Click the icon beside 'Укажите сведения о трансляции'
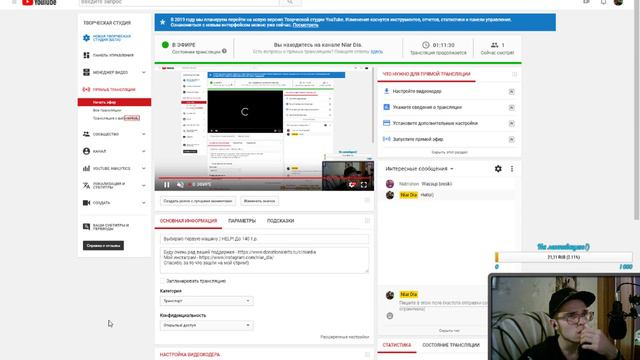The image size is (640, 360). (386, 107)
